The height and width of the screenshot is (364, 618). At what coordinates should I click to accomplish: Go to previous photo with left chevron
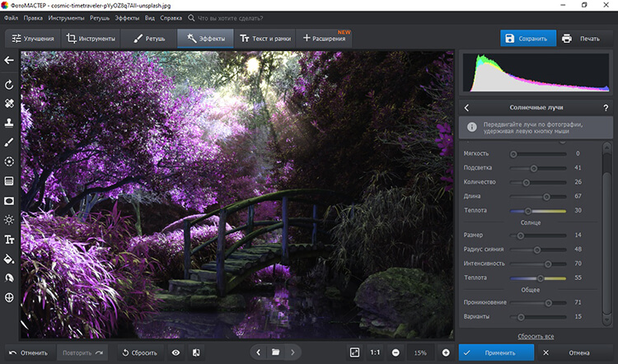click(258, 352)
